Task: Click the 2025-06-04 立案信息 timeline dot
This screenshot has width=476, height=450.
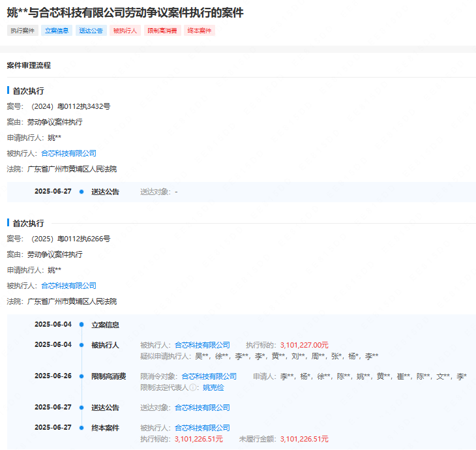Action: 82,324
